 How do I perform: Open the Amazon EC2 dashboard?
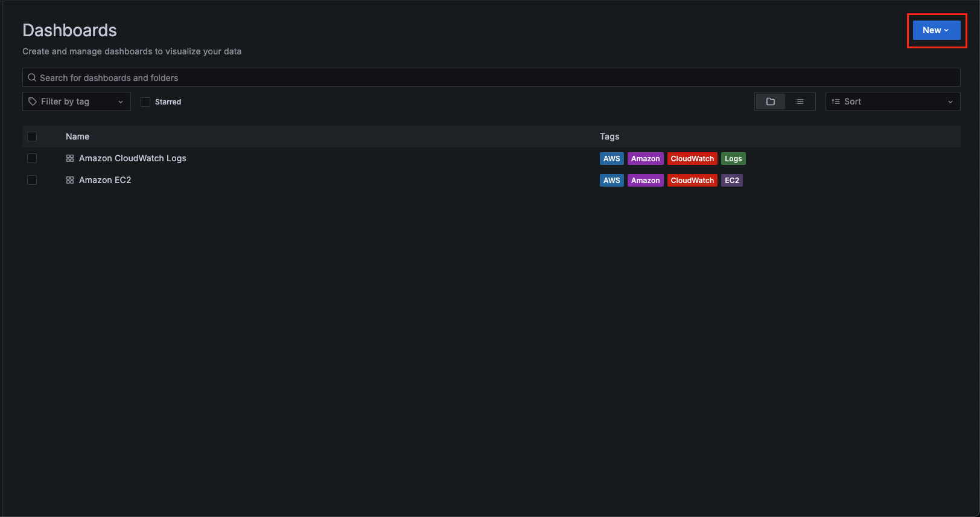coord(105,180)
